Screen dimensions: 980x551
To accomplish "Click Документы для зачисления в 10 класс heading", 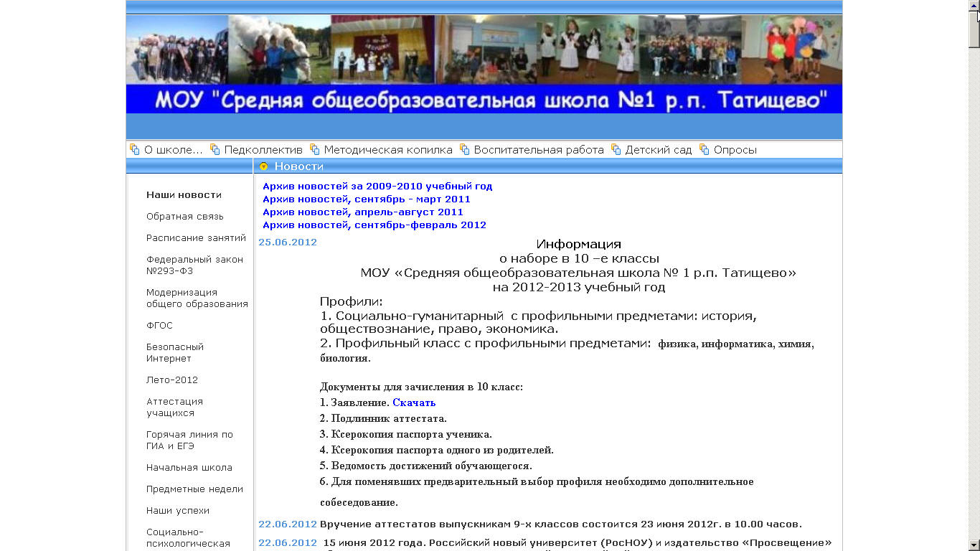I will click(422, 387).
